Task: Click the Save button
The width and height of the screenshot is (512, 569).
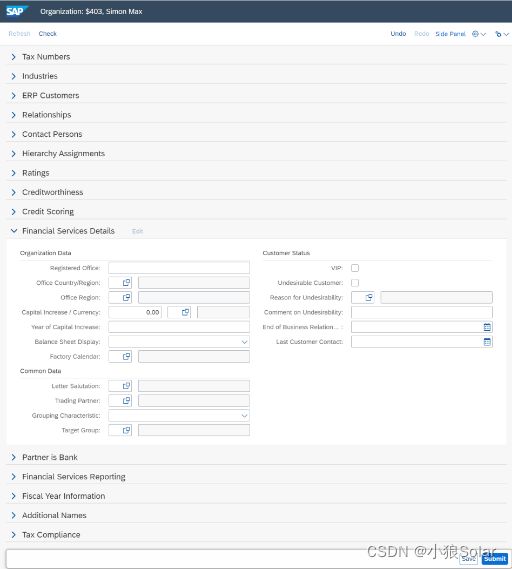Action: coord(468,558)
